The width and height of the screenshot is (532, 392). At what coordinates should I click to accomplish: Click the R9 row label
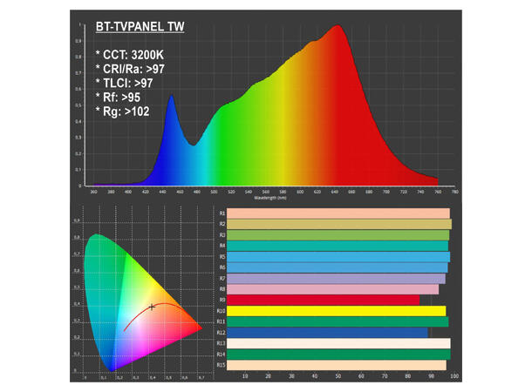point(222,300)
